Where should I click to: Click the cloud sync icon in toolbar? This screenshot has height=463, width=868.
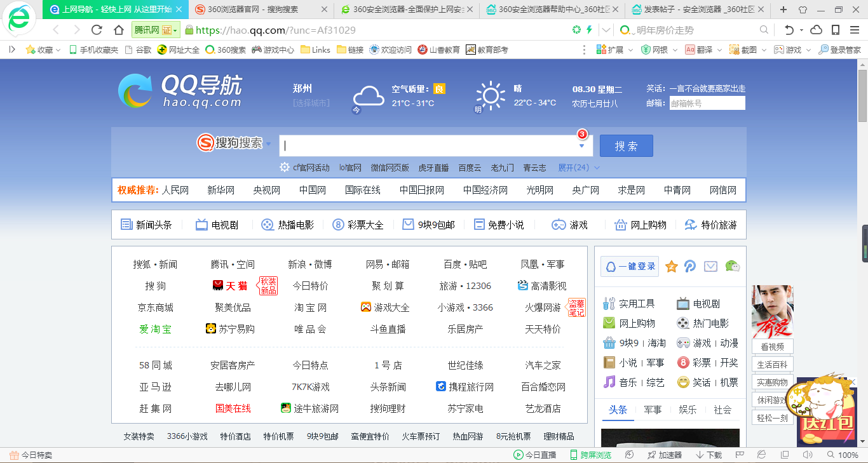click(x=817, y=30)
